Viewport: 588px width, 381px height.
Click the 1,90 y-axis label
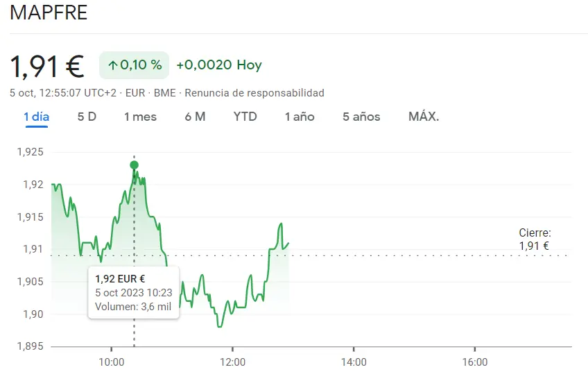33,314
